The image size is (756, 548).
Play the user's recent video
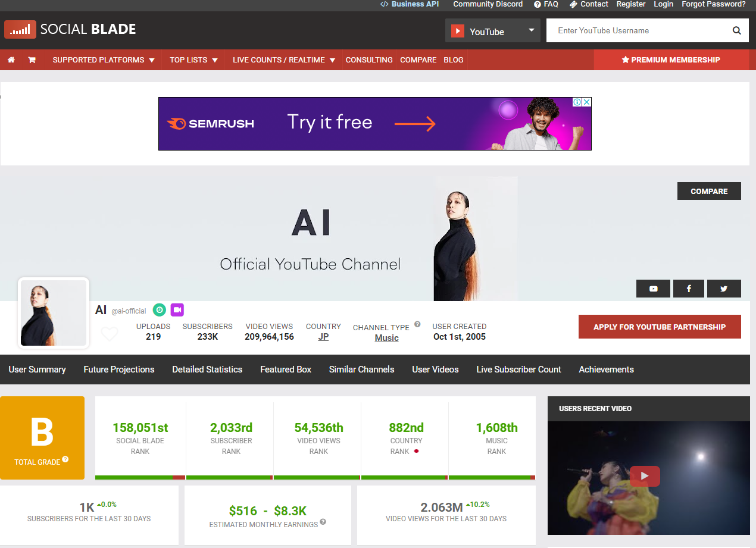pos(645,476)
